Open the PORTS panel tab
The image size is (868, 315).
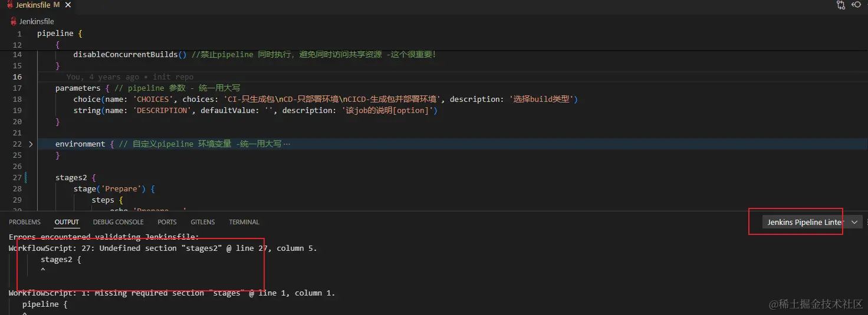pyautogui.click(x=167, y=222)
